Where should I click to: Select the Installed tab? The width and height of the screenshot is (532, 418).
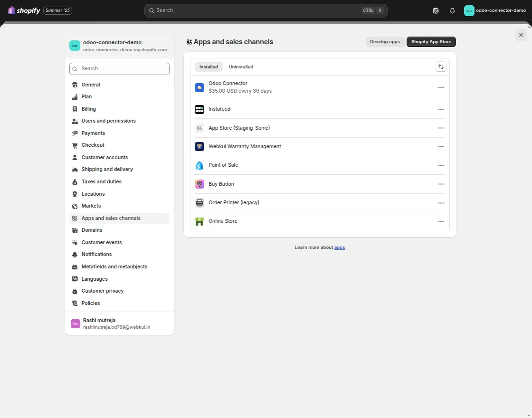coord(208,66)
